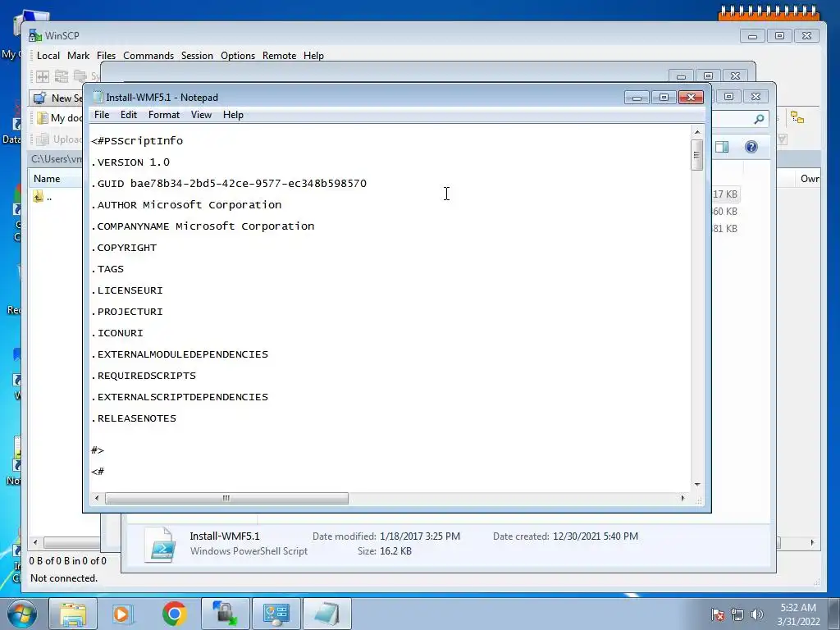
Task: Click the PowerShell script file thumbnail icon
Action: [x=162, y=545]
